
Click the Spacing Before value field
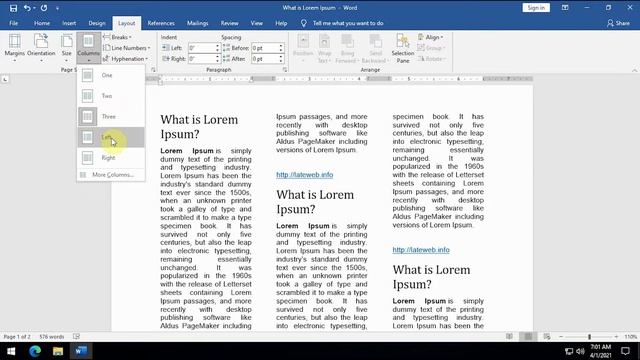click(265, 48)
